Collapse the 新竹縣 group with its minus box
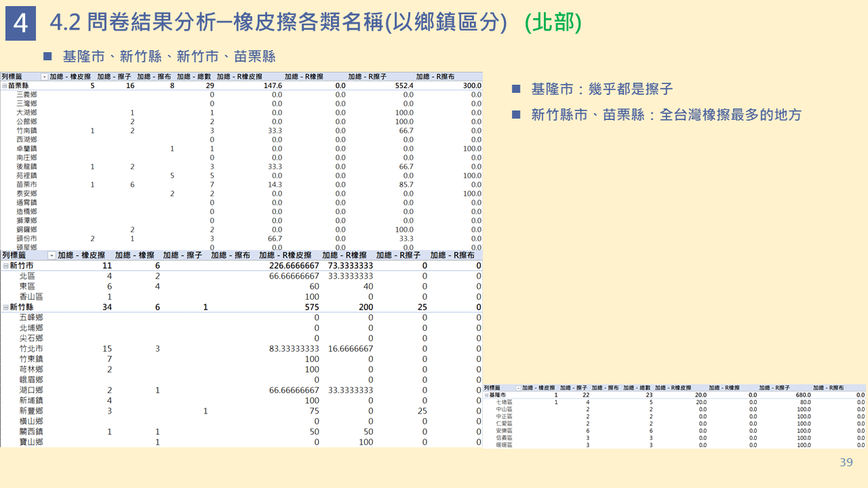The height and width of the screenshot is (488, 868). (x=5, y=307)
